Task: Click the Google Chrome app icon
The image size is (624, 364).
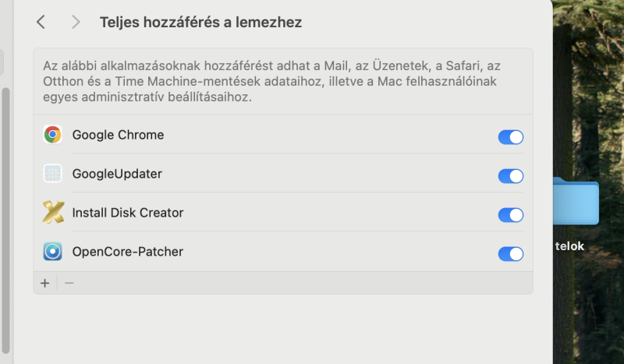Action: 52,135
